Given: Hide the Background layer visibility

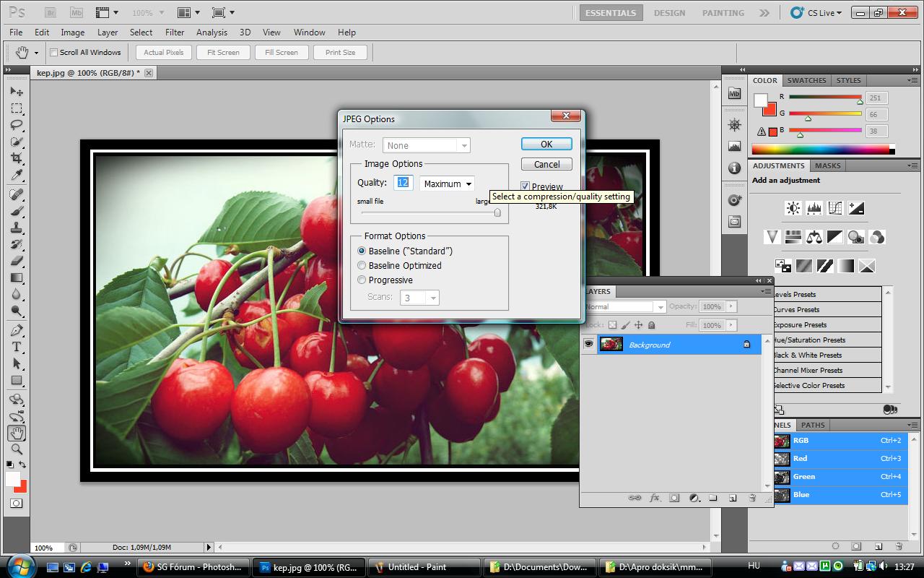Looking at the screenshot, I should tap(588, 345).
